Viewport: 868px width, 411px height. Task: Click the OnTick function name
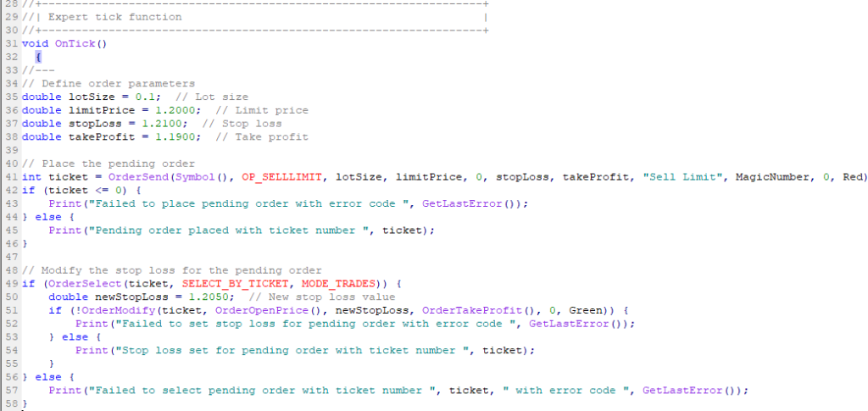click(75, 44)
